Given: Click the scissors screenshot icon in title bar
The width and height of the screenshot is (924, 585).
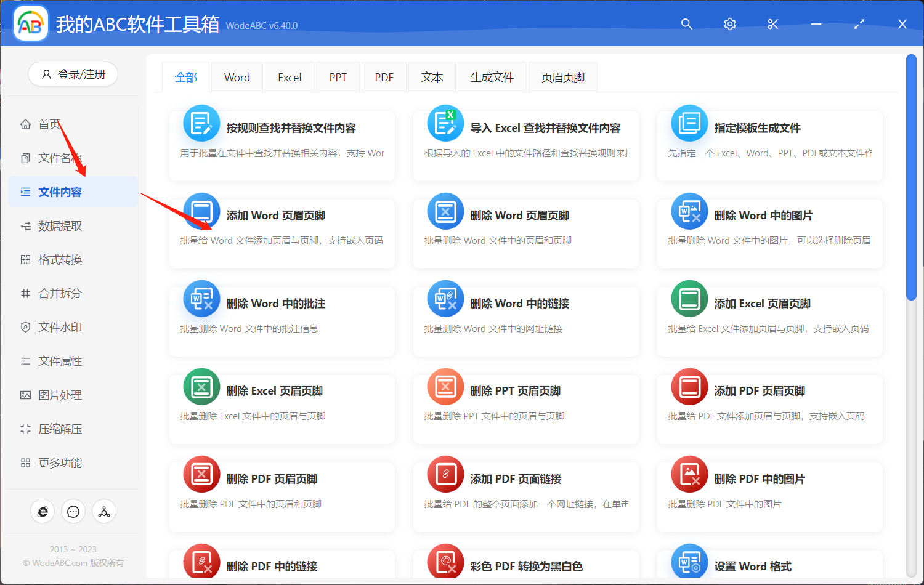Looking at the screenshot, I should [x=772, y=24].
